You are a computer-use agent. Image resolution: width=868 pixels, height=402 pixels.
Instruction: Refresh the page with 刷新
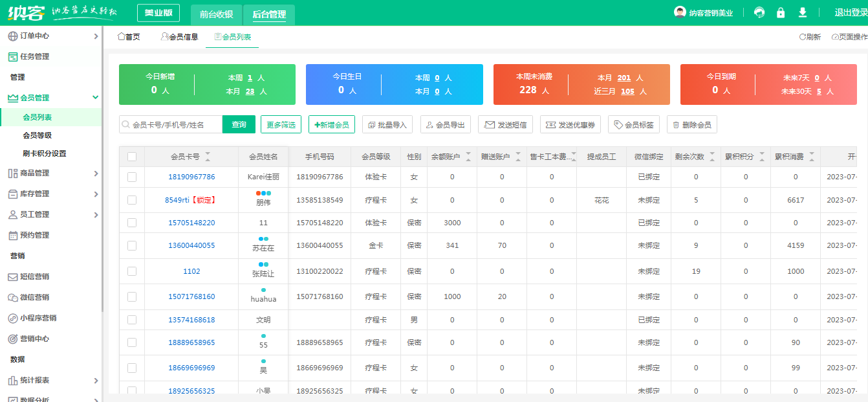[x=810, y=37]
